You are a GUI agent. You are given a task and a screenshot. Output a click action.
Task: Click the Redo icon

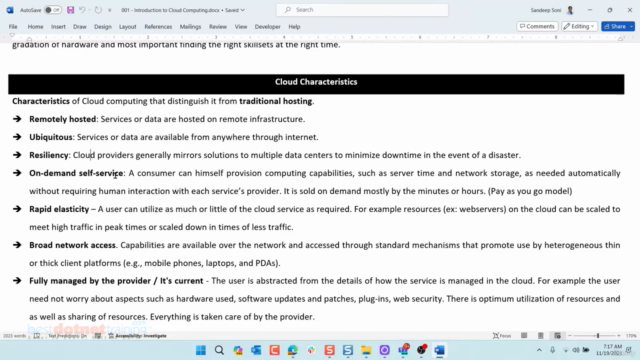point(98,10)
